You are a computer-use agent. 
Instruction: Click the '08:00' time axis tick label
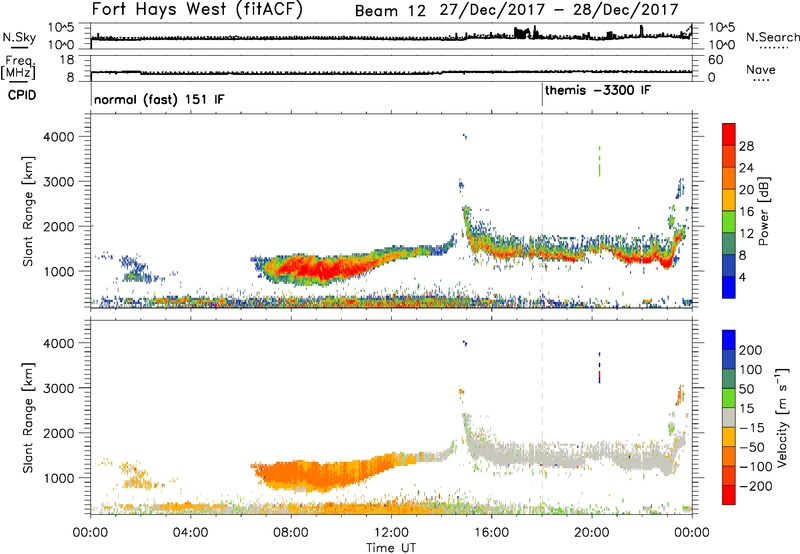coord(291,533)
